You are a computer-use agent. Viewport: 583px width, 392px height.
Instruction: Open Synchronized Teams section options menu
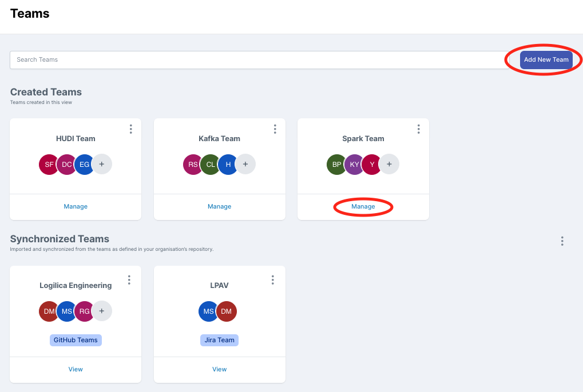562,241
